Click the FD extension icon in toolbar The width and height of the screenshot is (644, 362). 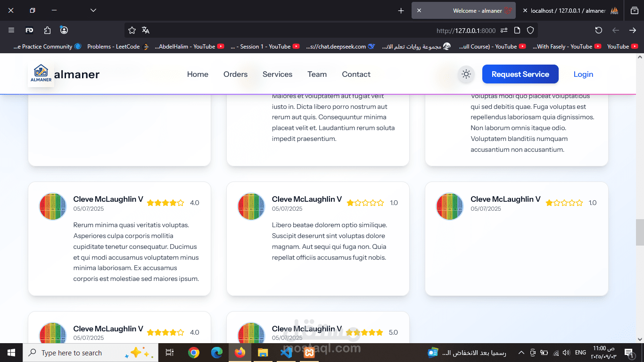click(x=29, y=30)
